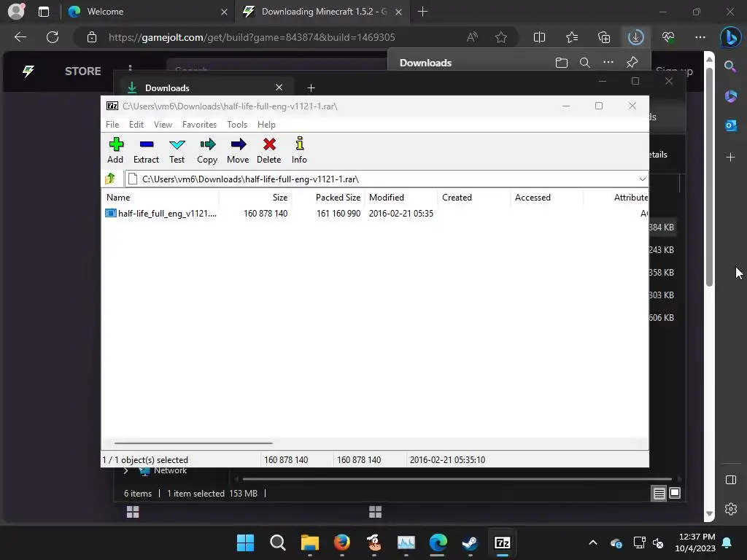
Task: Run the Test tool in 7-Zip
Action: 177,150
